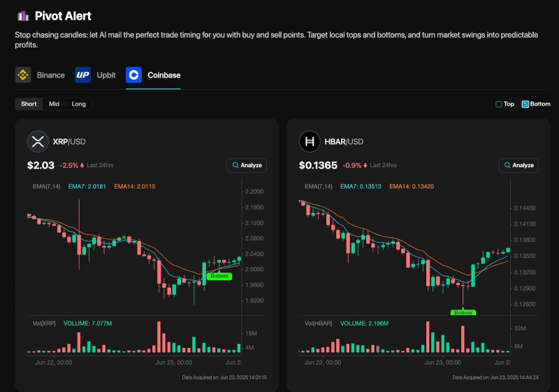Switch to the Long timeframe
This screenshot has width=559, height=392.
pyautogui.click(x=79, y=104)
